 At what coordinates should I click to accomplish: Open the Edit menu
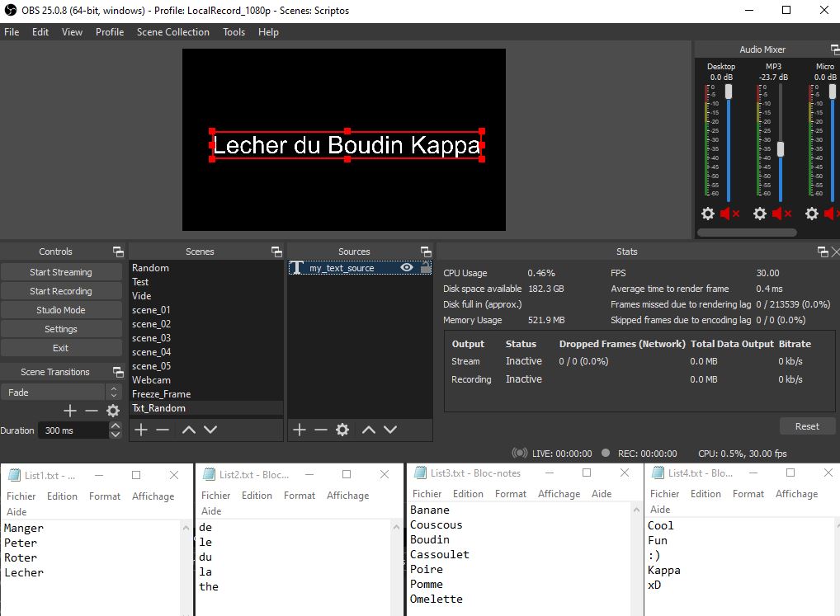pos(40,32)
